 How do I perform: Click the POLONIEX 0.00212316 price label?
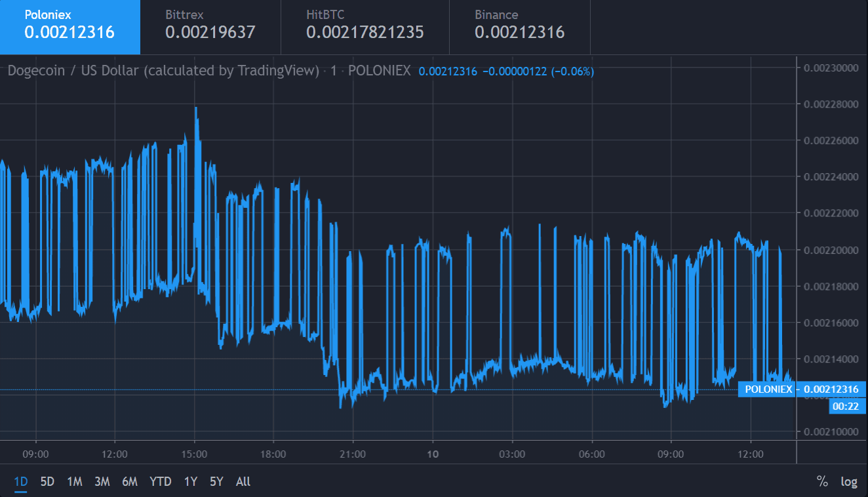coord(802,389)
